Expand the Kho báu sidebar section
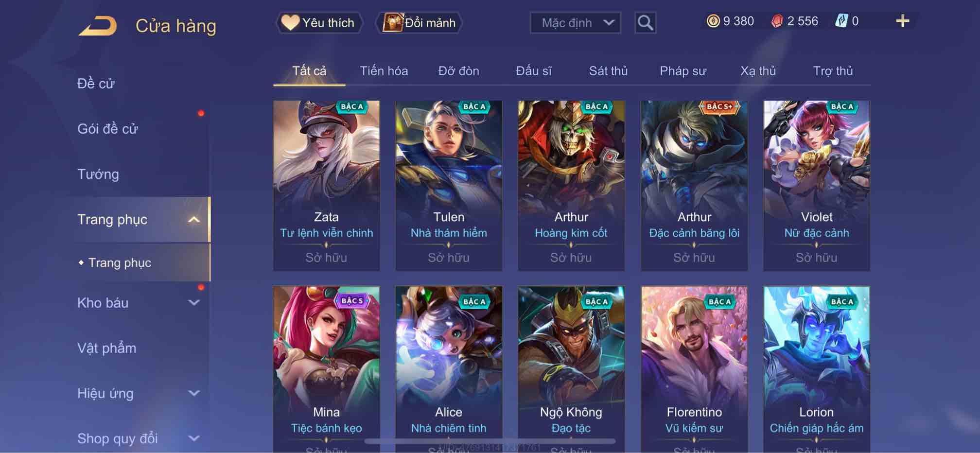 pos(194,303)
